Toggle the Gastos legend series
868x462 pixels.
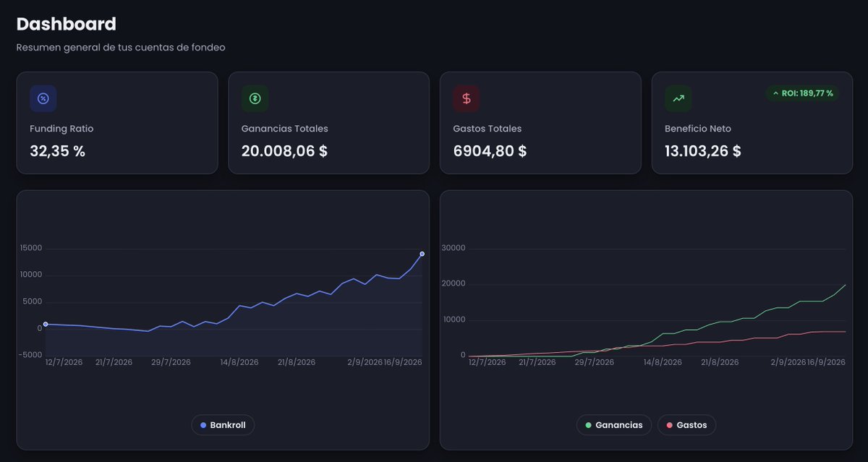(x=686, y=425)
